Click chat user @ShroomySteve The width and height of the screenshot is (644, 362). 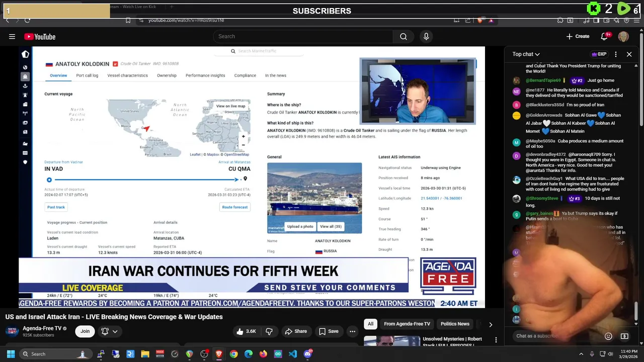[x=542, y=199]
